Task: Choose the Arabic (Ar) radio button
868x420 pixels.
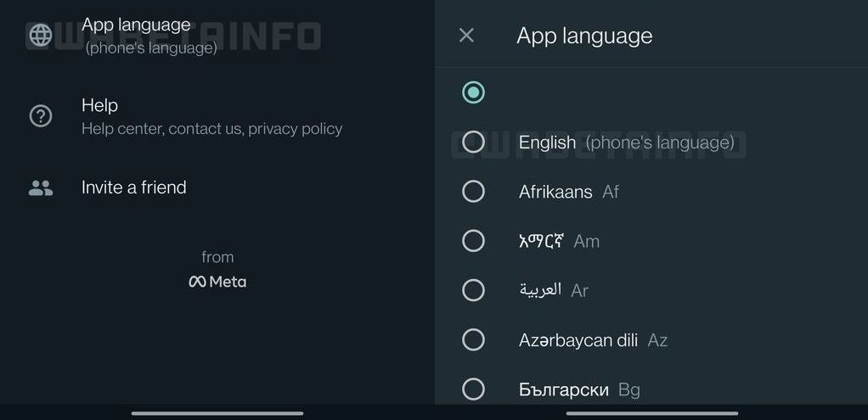Action: pos(473,290)
